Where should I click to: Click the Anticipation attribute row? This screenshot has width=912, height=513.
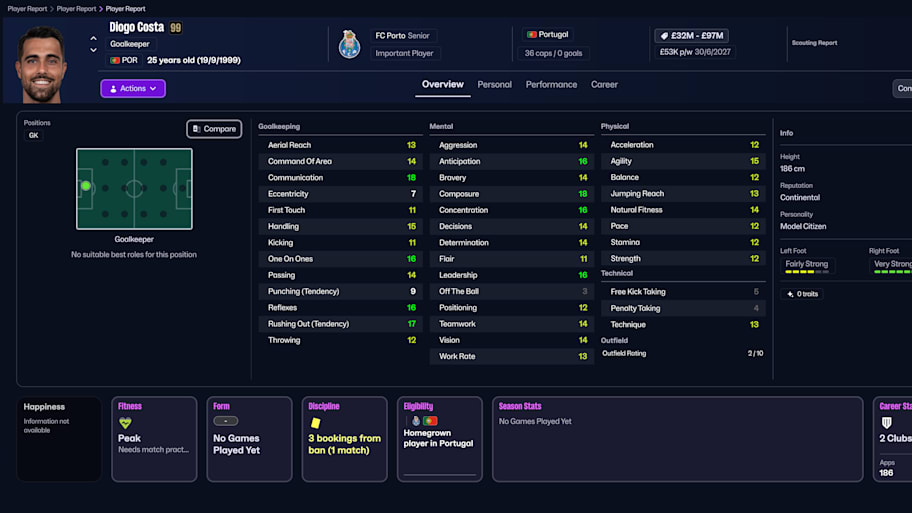pos(512,162)
